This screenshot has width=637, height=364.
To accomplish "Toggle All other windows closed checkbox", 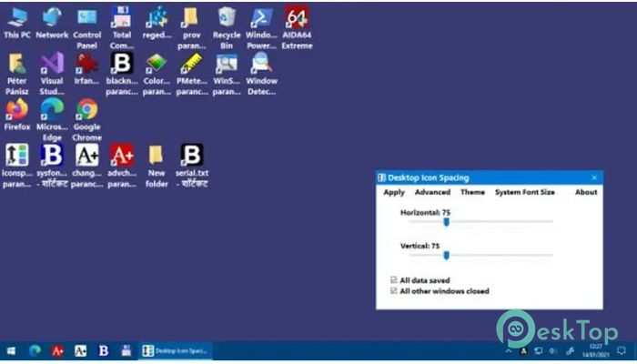I will point(393,291).
